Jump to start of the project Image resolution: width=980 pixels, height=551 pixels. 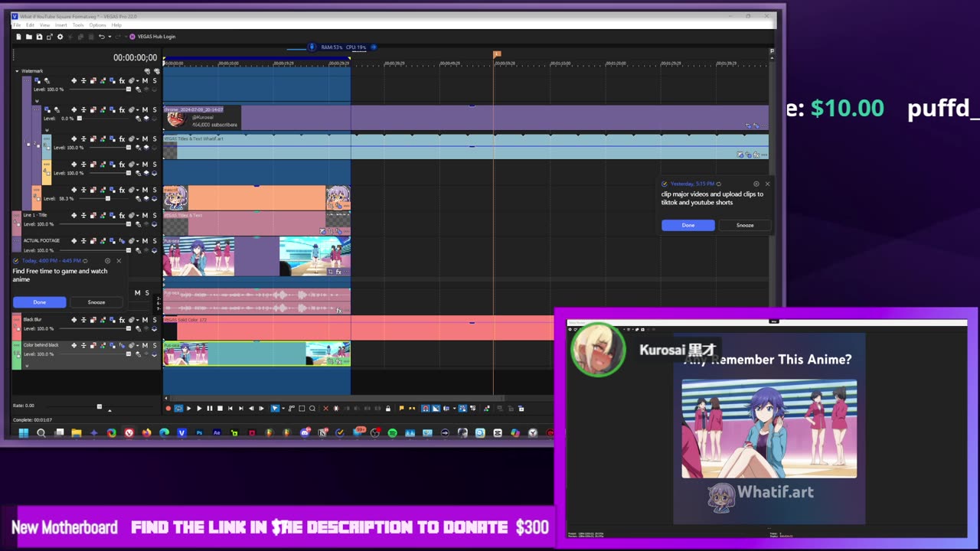tap(230, 408)
